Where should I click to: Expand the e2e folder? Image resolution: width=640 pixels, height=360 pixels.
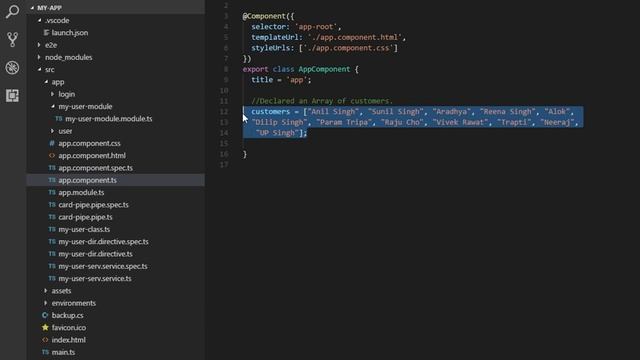[39, 45]
